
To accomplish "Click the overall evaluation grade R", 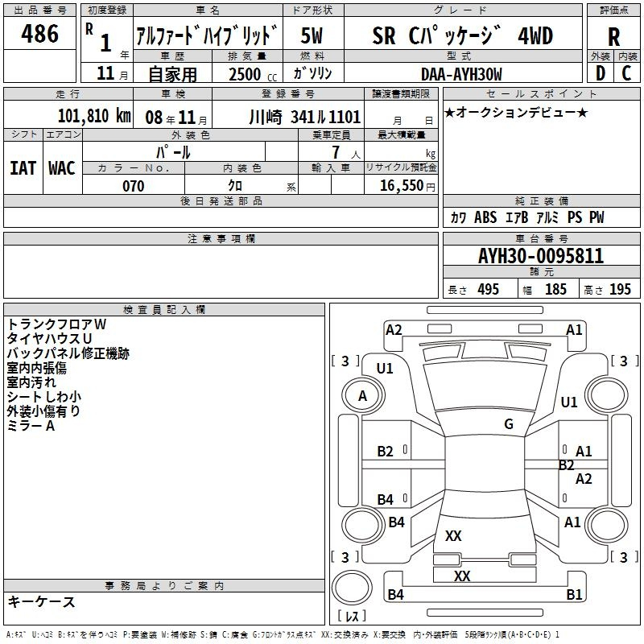I will [613, 37].
